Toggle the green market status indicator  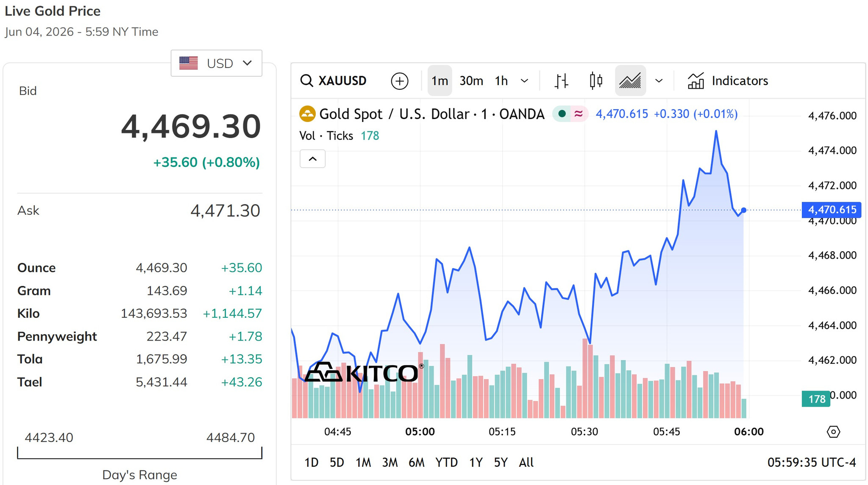(562, 114)
